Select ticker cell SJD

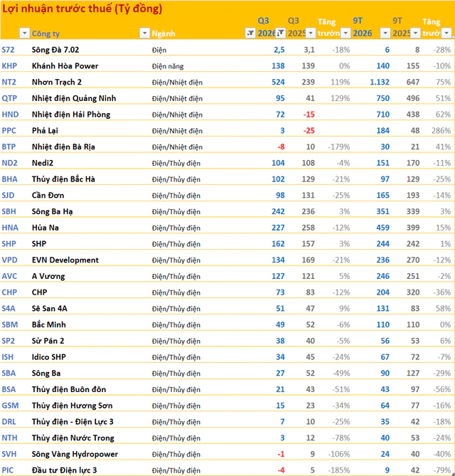9,195
